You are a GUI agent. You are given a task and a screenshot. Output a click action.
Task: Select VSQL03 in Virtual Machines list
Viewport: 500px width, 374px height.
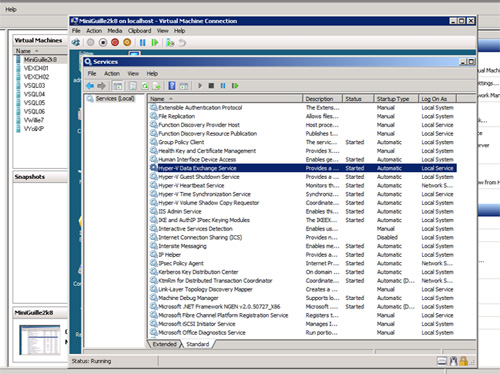pyautogui.click(x=34, y=86)
